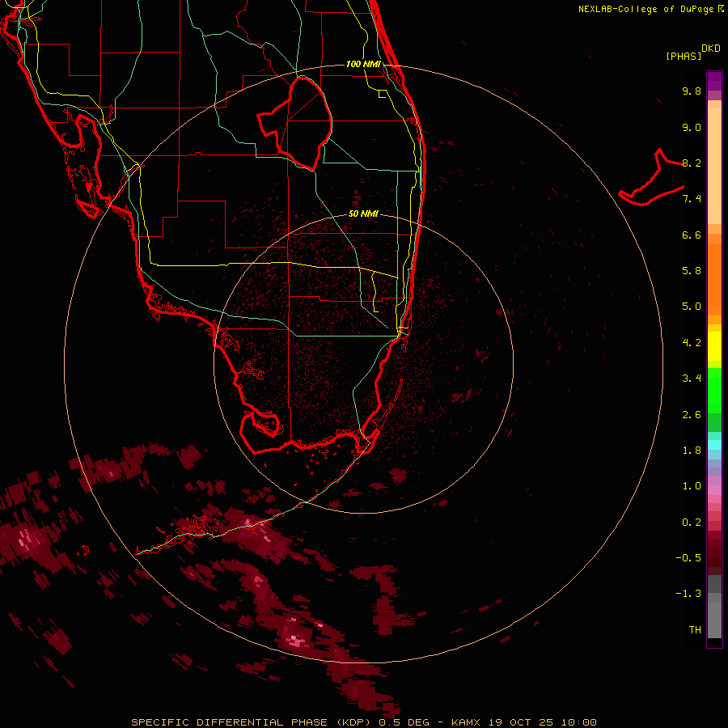Click the DKD label above the color scale
The width and height of the screenshot is (728, 728).
pyautogui.click(x=711, y=49)
